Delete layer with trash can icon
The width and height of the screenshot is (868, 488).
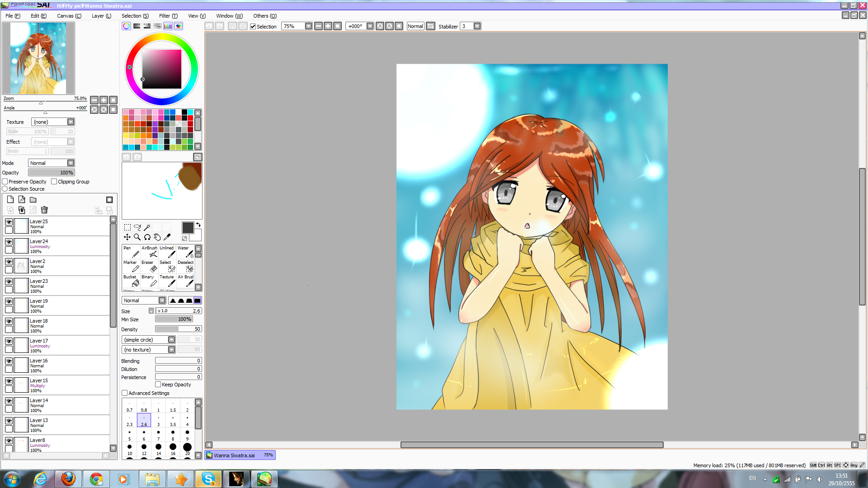44,210
